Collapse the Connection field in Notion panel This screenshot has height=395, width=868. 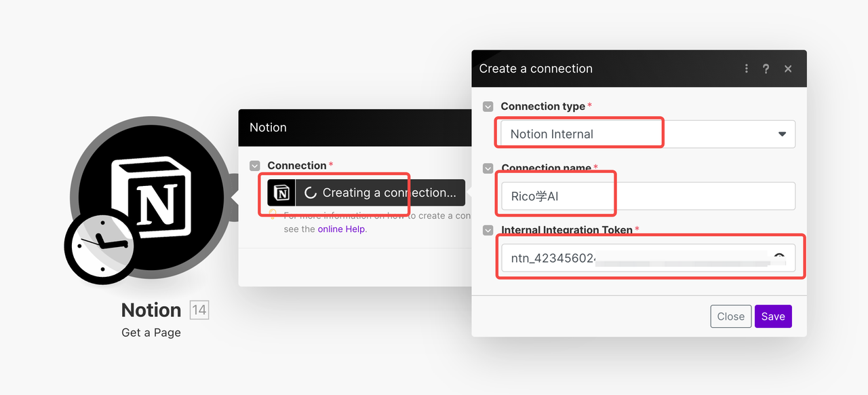(254, 166)
